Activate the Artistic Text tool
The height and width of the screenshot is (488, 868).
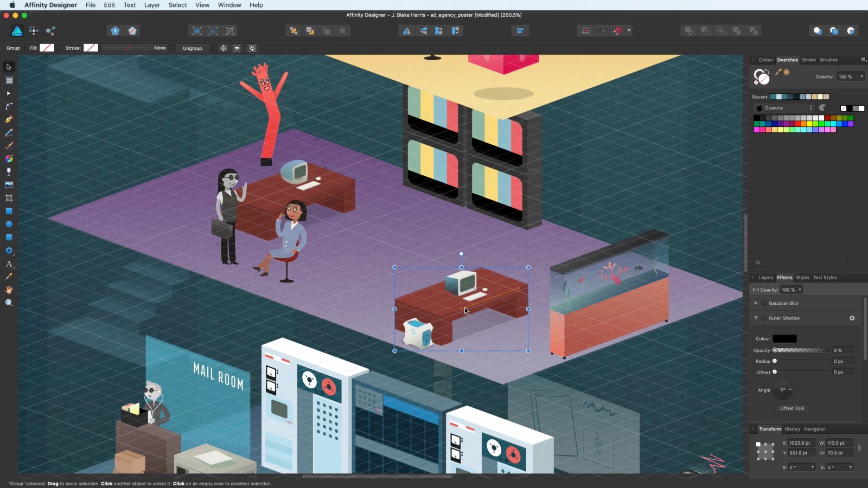(9, 264)
